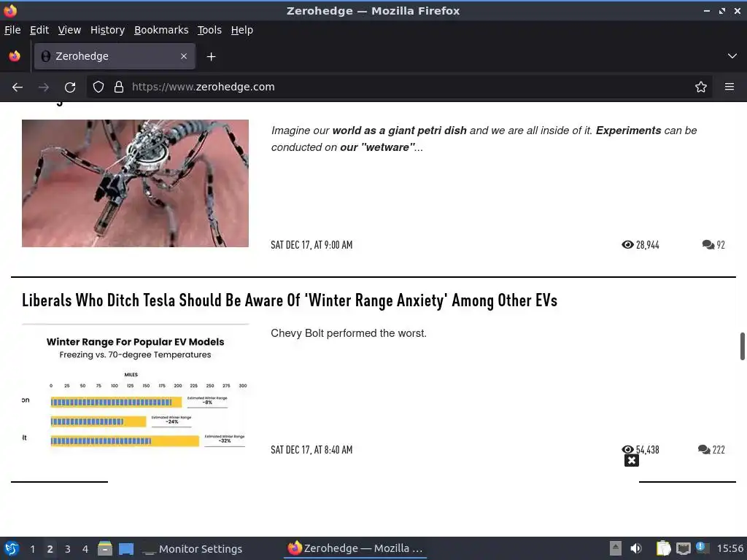Select Zerohedge Firefox taskbar entry
The image size is (747, 560).
click(x=355, y=548)
